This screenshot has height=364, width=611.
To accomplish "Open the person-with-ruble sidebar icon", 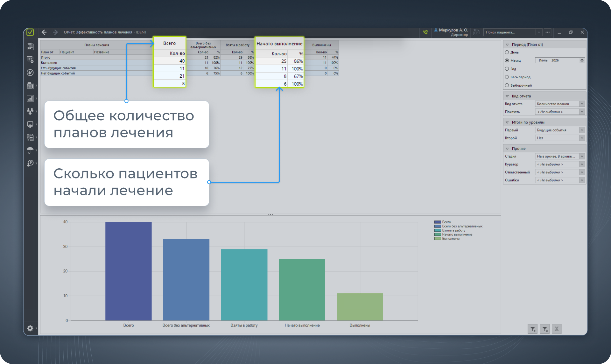I will click(30, 163).
